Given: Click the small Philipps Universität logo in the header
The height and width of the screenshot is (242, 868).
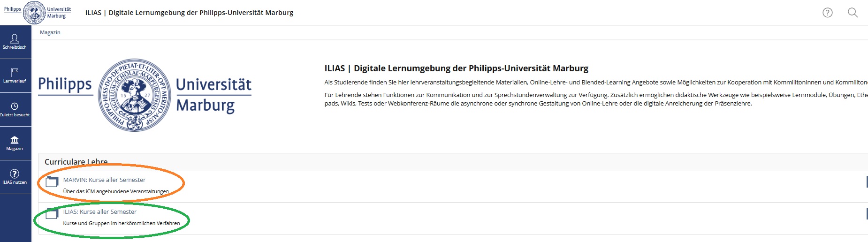Looking at the screenshot, I should tap(38, 13).
